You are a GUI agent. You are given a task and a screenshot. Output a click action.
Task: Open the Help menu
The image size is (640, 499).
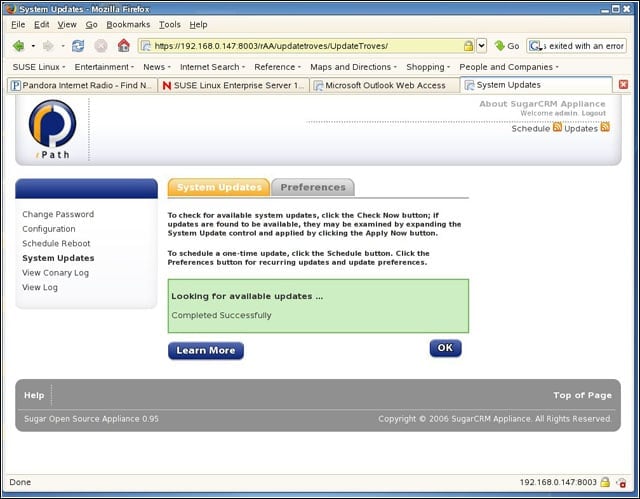198,24
